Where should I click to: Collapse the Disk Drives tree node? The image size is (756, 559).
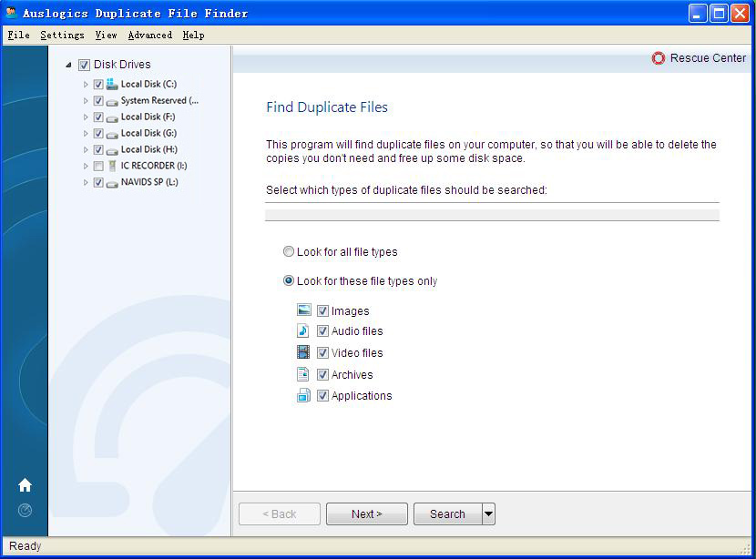pos(69,65)
